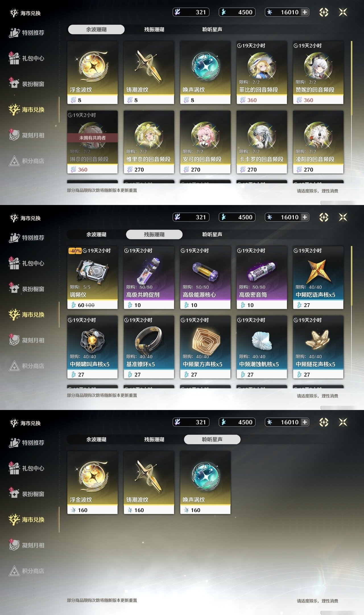Screen dimensions: 364x615
Task: Select 高级共鸣促剂 purple potion item
Action: 149,278
